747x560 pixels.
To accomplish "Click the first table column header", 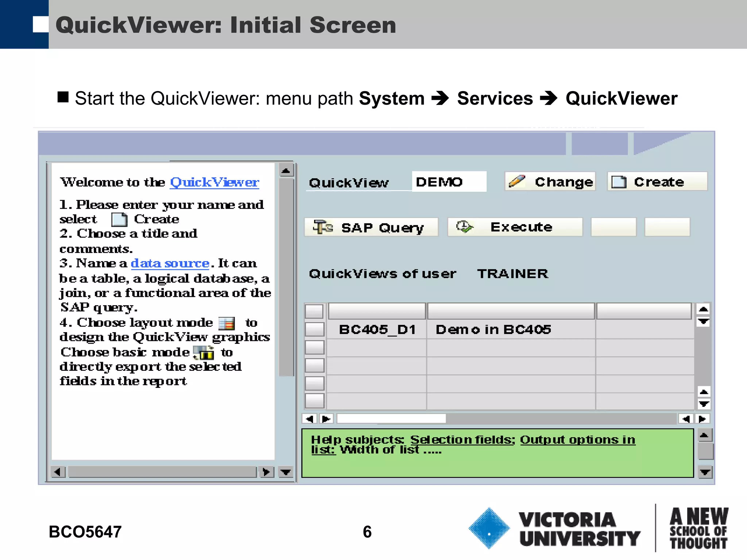I will pyautogui.click(x=377, y=311).
